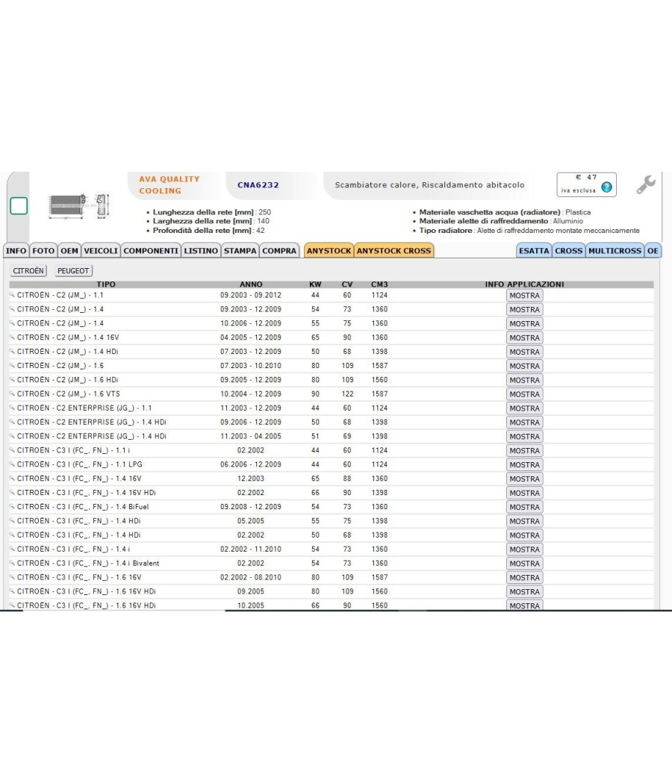Open the COMPRA tab

pyautogui.click(x=279, y=250)
